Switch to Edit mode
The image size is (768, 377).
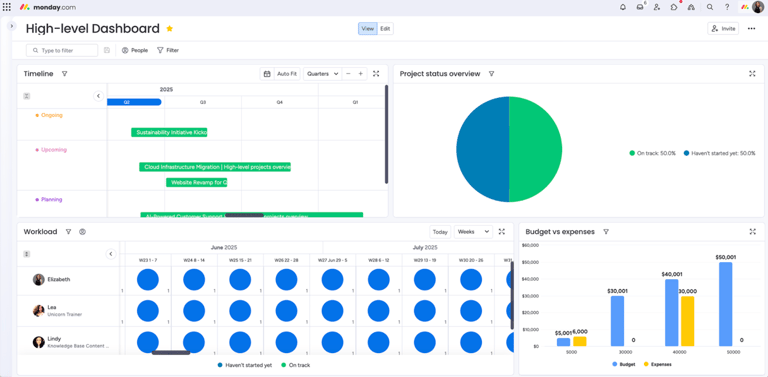385,28
